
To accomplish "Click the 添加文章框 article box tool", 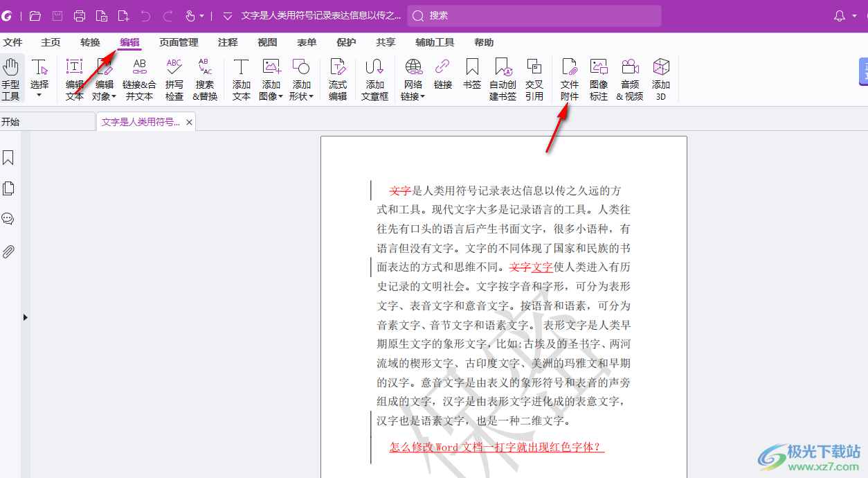I will [374, 79].
